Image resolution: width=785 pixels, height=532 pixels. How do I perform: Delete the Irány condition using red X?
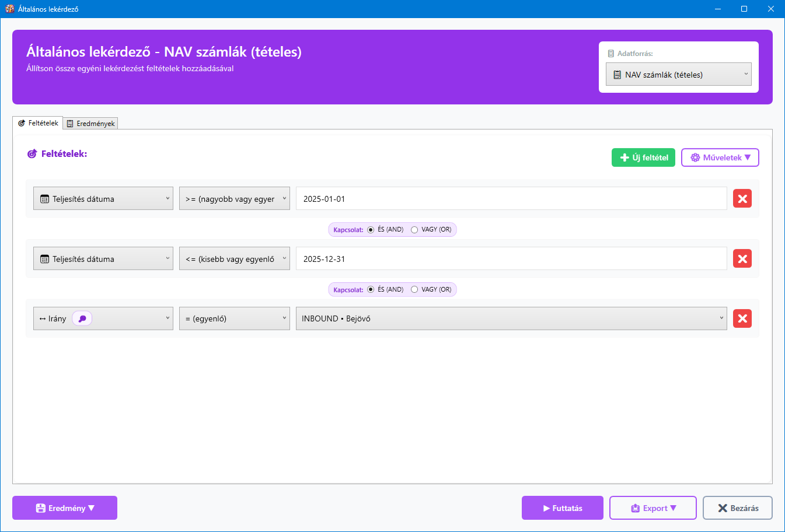(x=742, y=318)
